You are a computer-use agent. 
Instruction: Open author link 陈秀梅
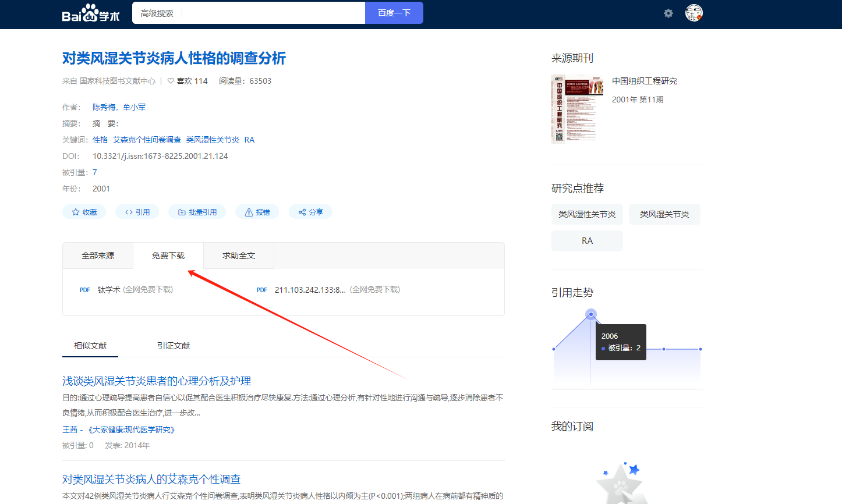click(104, 107)
